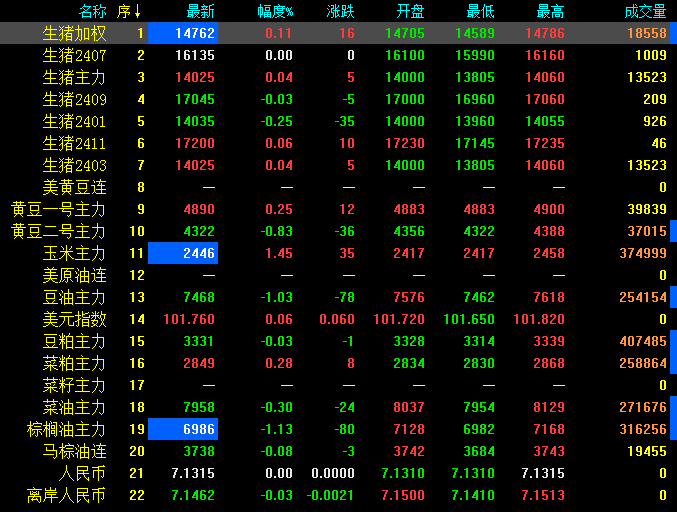
Task: Click sequence number 14 of 美元指数
Action: [x=137, y=319]
